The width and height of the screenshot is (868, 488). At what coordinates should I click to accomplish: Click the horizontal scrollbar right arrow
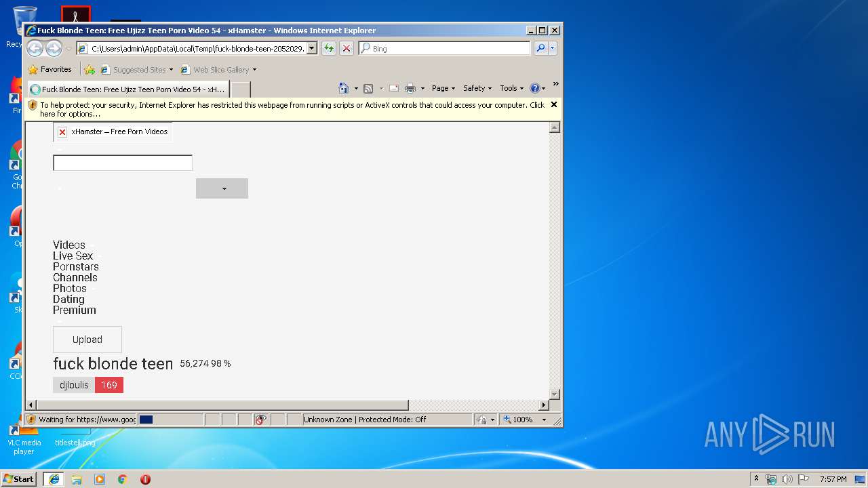tap(543, 405)
